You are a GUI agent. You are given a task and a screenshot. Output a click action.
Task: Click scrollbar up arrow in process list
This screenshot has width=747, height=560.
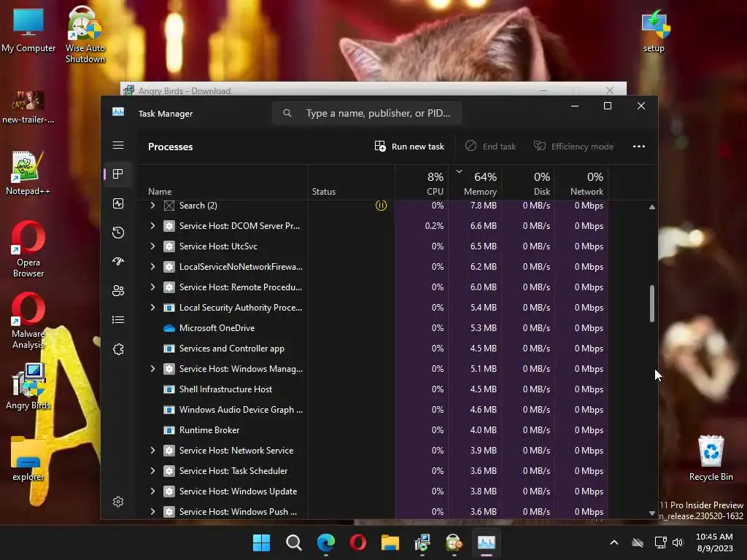[651, 207]
